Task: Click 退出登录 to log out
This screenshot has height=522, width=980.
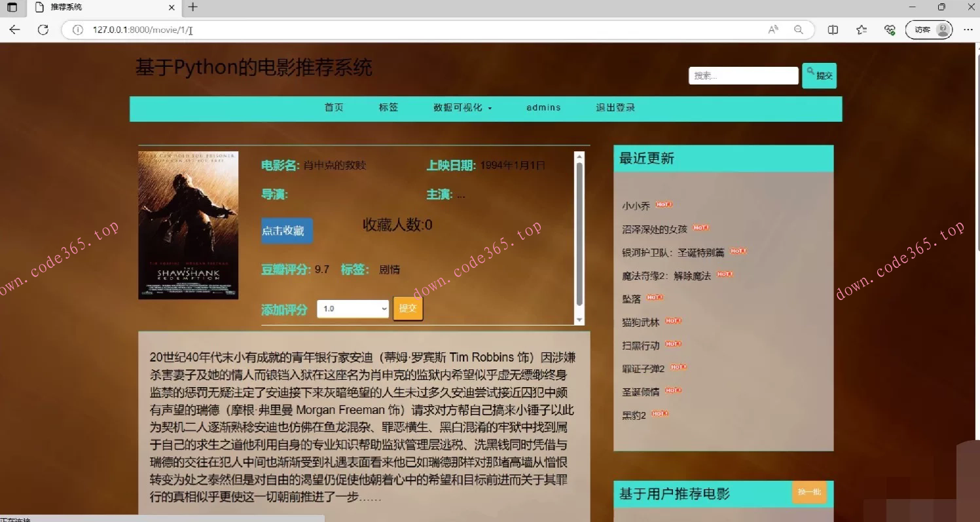Action: pos(615,107)
